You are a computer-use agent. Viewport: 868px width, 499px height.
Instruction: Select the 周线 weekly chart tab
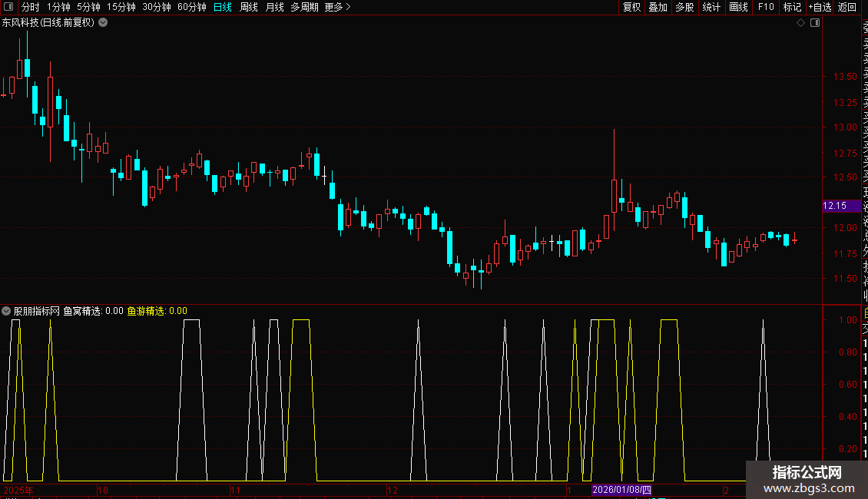click(x=249, y=7)
